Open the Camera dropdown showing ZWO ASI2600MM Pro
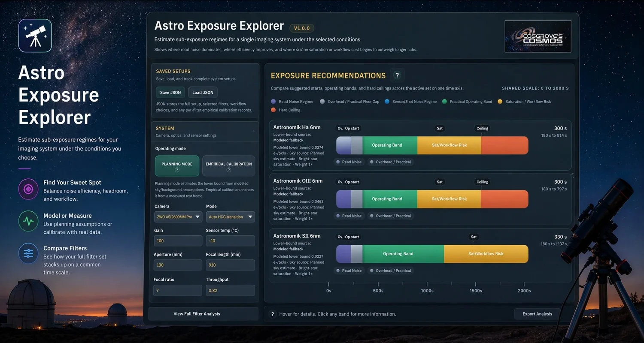The width and height of the screenshot is (644, 343). pos(178,217)
